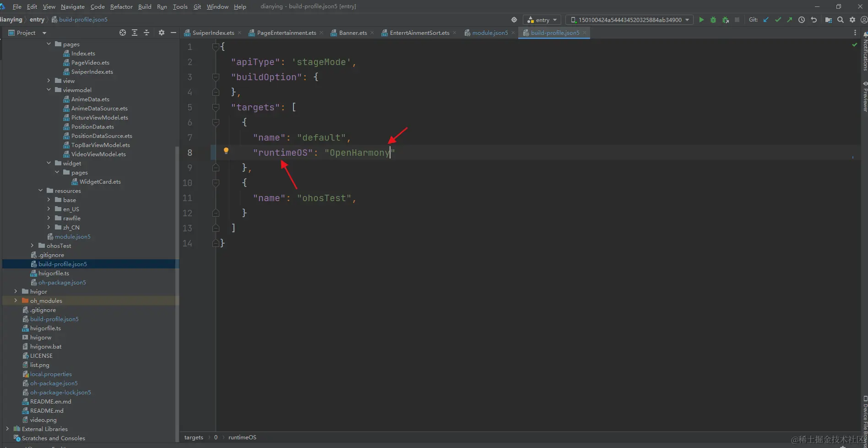Viewport: 868px width, 448px height.
Task: Collapse the viewmodel folder
Action: click(x=49, y=90)
